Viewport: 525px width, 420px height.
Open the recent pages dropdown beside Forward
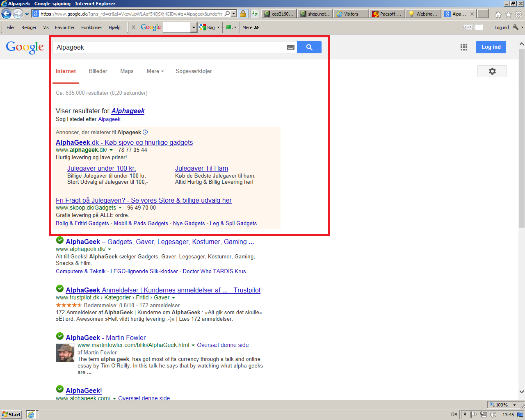pos(27,14)
